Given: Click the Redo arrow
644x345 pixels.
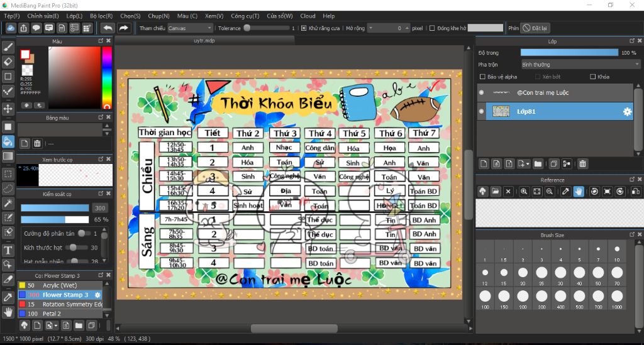Looking at the screenshot, I should pyautogui.click(x=123, y=28).
